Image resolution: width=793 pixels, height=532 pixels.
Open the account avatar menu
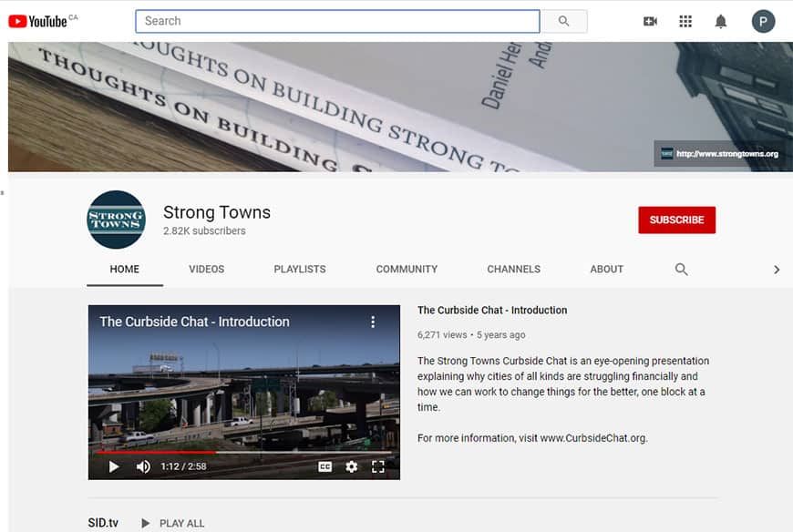[763, 21]
